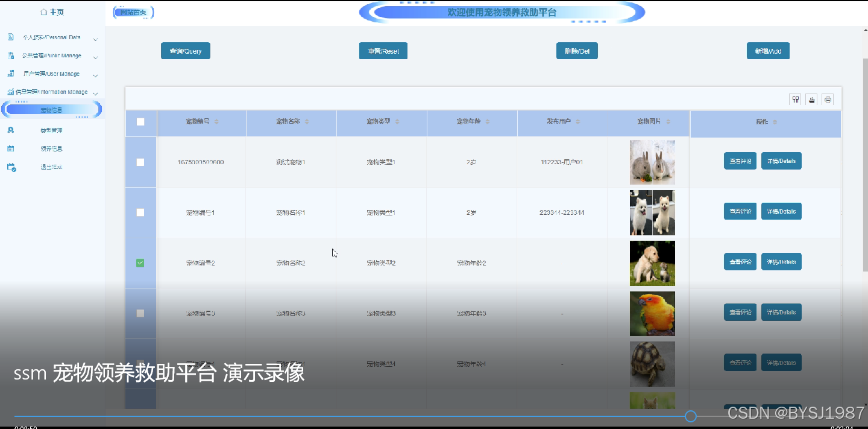Screen dimensions: 868x429
Task: Click the video progress bar handle
Action: coord(691,416)
